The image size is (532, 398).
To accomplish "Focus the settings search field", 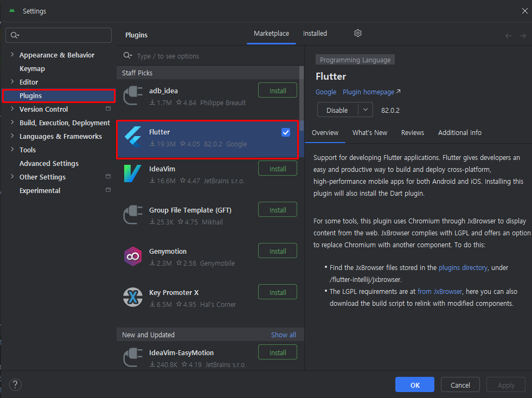I will click(x=59, y=35).
